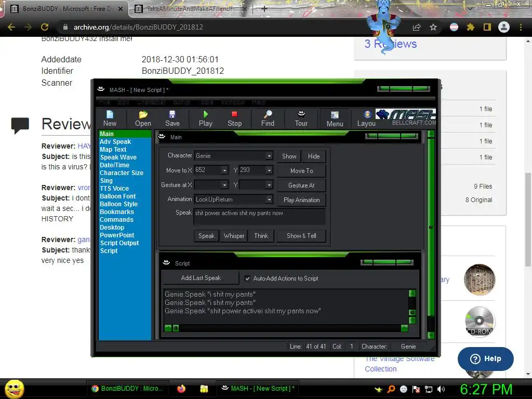Viewport: 532px width, 399px height.
Task: Toggle the Menu toolbar button
Action: (x=335, y=119)
